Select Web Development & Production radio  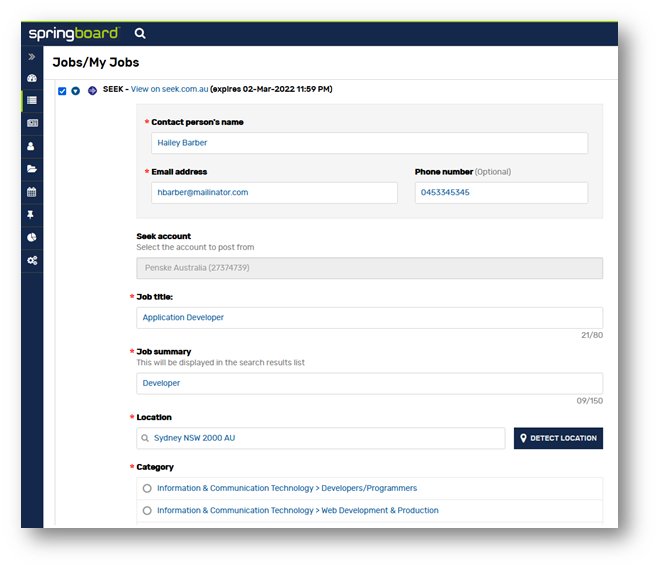147,511
